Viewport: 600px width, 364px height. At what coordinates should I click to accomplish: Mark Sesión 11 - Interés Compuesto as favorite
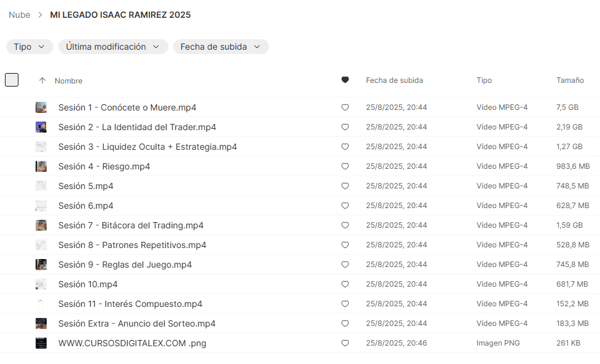(x=345, y=304)
